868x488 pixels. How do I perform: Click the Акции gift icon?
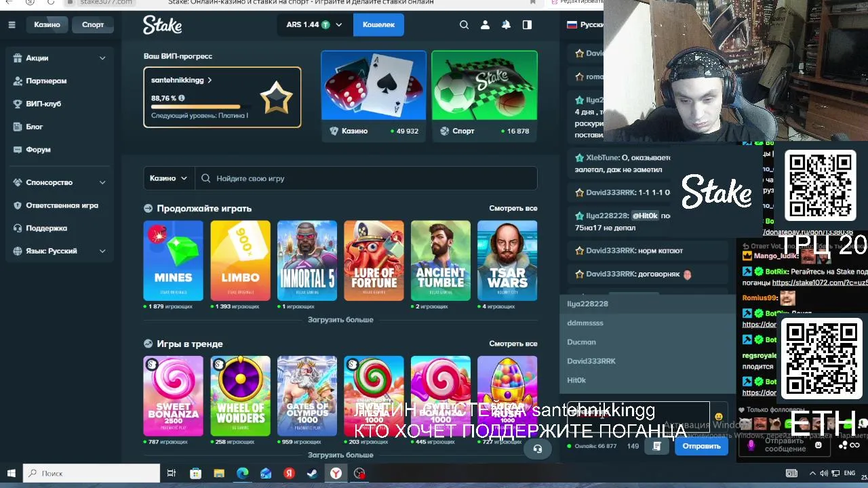18,58
